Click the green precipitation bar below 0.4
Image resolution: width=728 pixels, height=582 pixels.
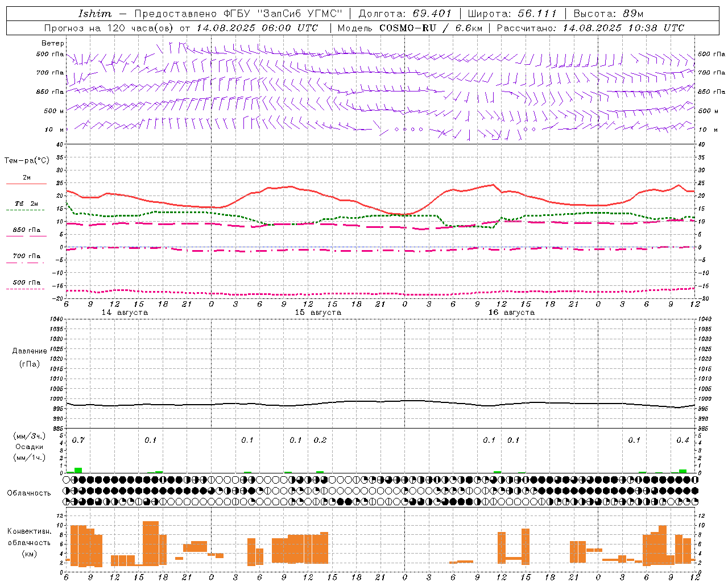[682, 471]
